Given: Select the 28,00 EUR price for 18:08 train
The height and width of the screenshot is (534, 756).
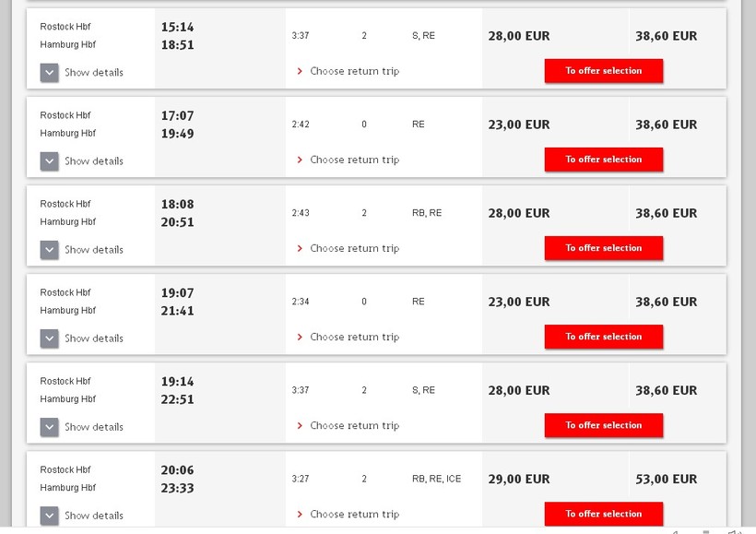Looking at the screenshot, I should (518, 213).
